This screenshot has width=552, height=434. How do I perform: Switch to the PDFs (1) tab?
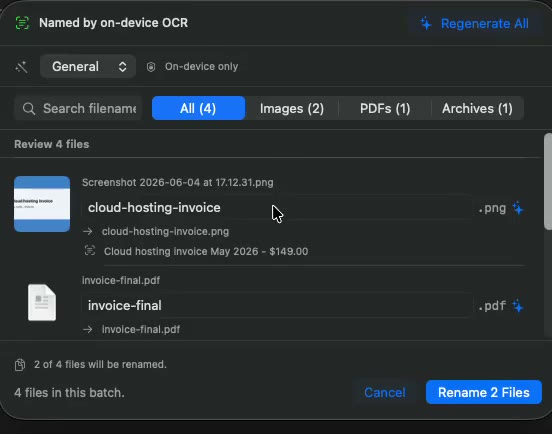click(385, 108)
